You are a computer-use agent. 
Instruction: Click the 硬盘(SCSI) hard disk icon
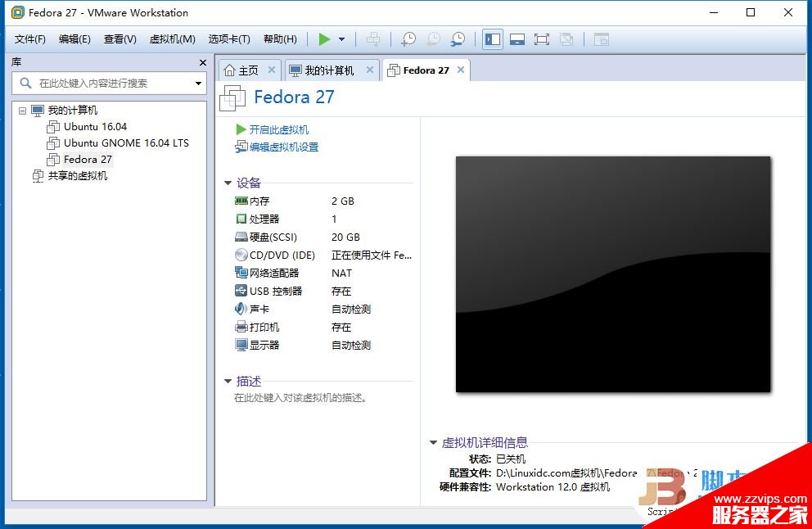click(241, 237)
